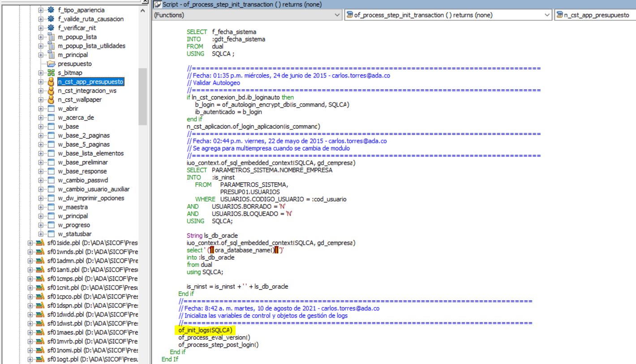This screenshot has height=364, width=636.
Task: Click the presupuesto application folder icon
Action: (x=51, y=64)
